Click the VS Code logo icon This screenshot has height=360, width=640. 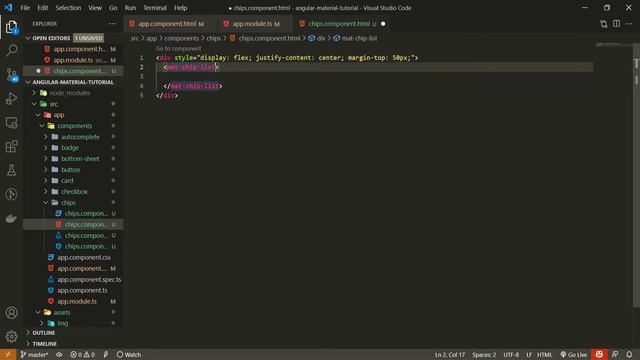click(x=8, y=7)
